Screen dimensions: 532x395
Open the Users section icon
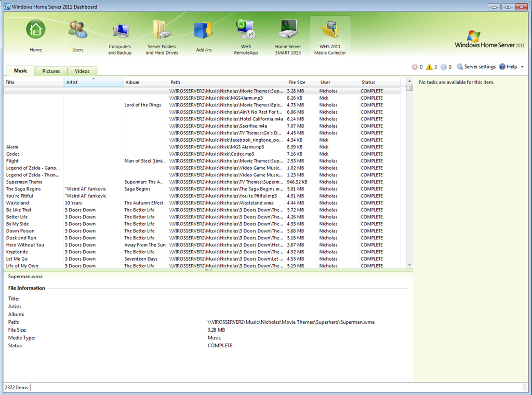pos(78,30)
